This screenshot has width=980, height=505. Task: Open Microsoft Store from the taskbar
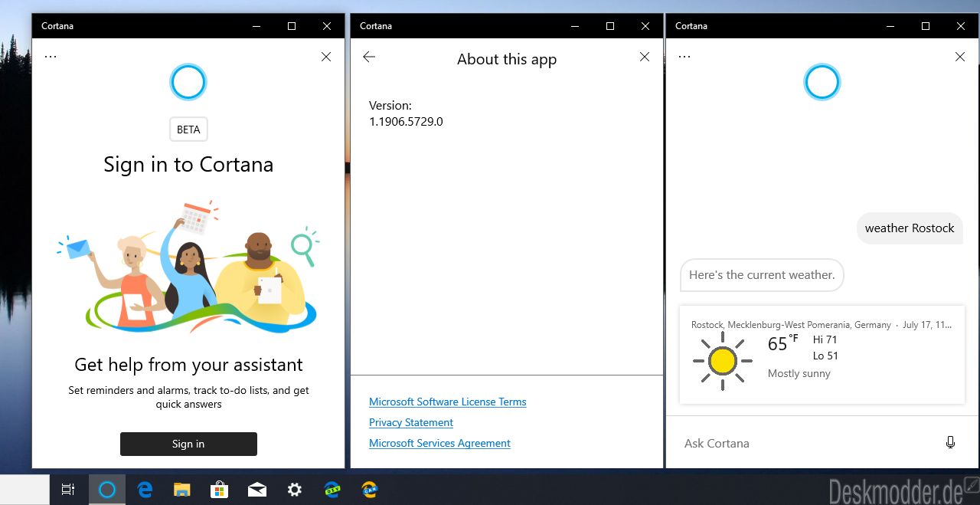(220, 490)
